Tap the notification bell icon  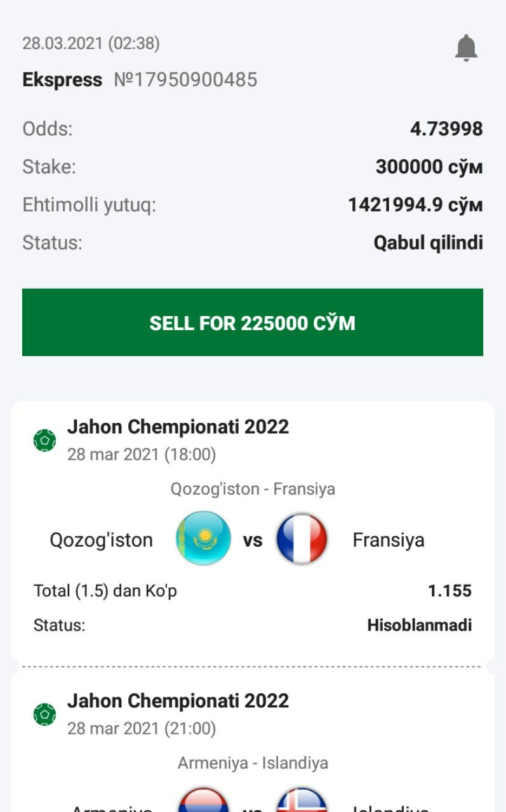466,48
